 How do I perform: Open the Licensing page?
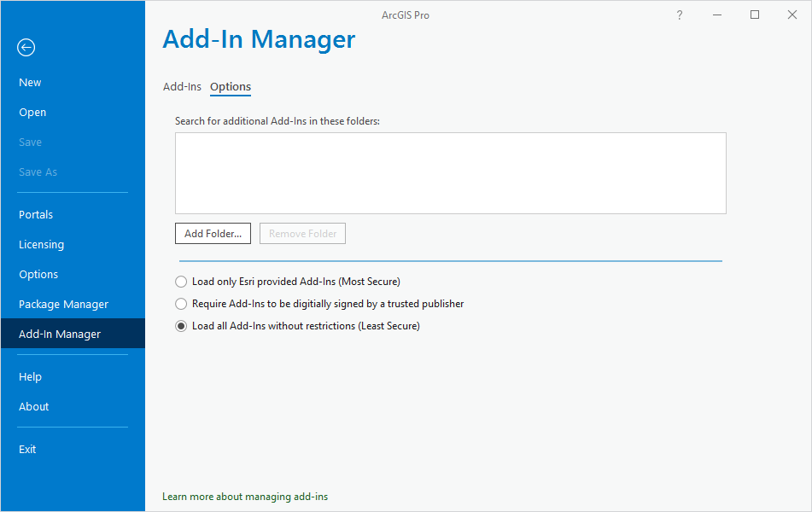click(41, 244)
